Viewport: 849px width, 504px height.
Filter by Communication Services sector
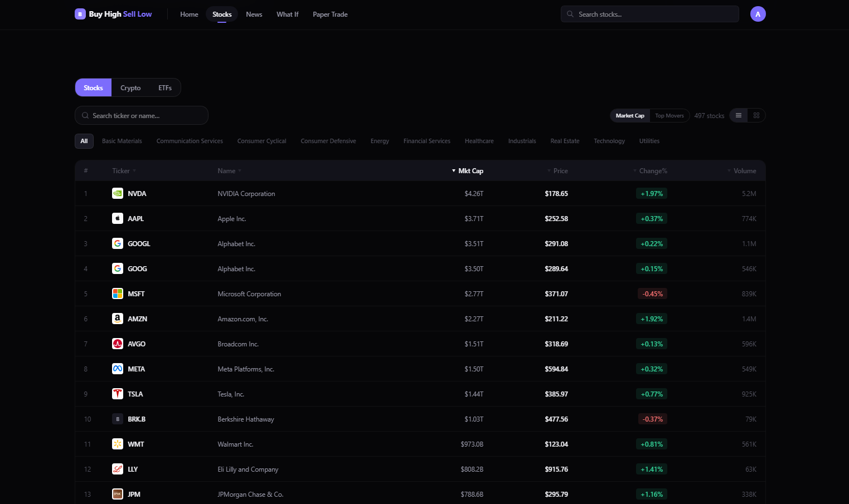(x=190, y=141)
